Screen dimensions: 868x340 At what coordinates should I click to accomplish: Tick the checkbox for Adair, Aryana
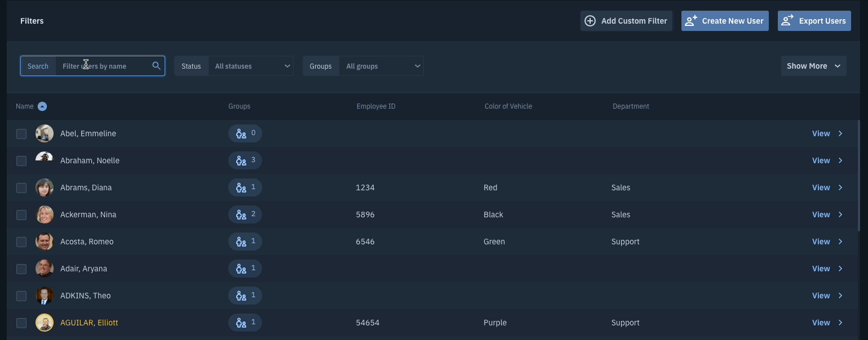(x=21, y=269)
